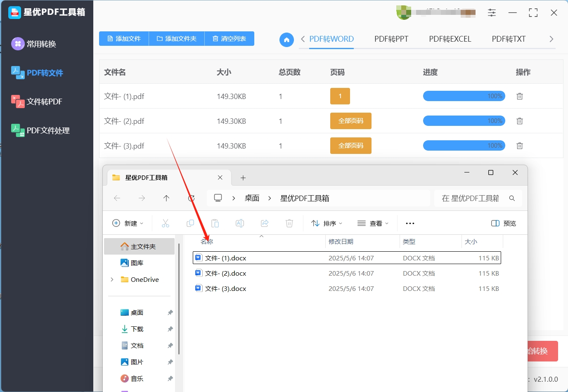Show previous conversion tabs with left chevron
568x392 pixels.
[x=303, y=39]
